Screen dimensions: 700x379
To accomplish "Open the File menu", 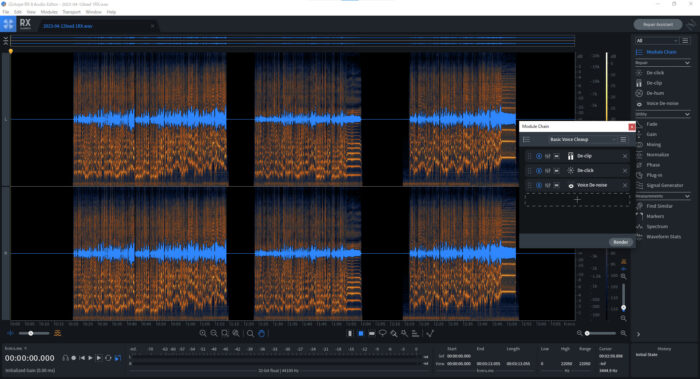I will [x=6, y=12].
